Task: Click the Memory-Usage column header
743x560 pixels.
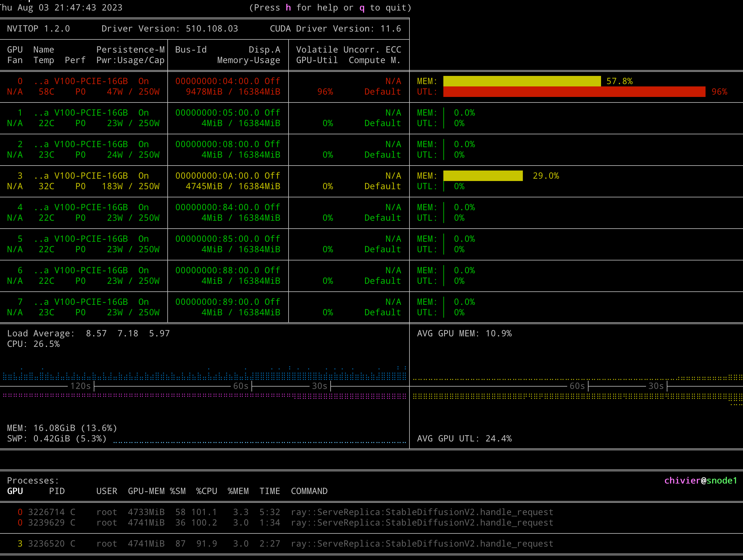Action: (249, 60)
